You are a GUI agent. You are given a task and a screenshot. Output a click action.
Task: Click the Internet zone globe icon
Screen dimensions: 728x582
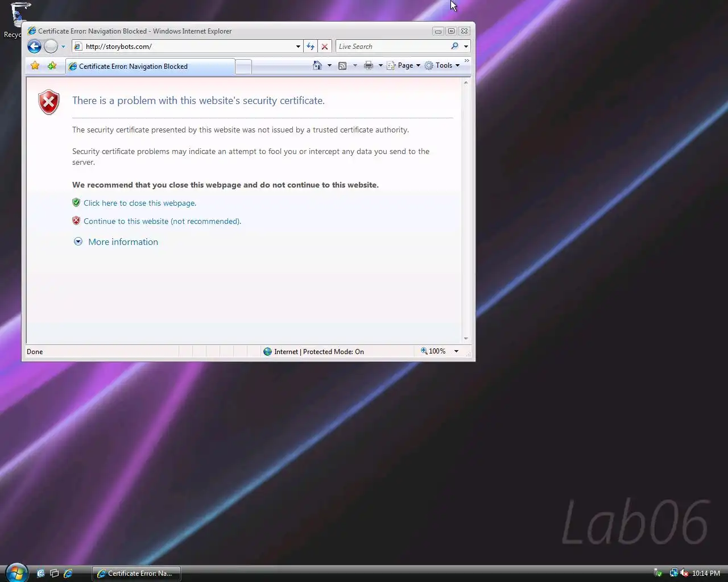[267, 352]
